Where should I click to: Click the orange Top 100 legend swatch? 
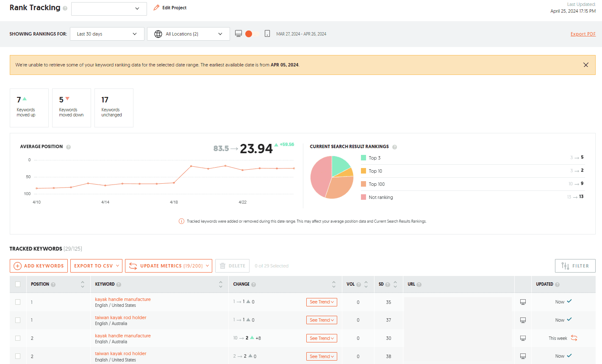pyautogui.click(x=363, y=184)
